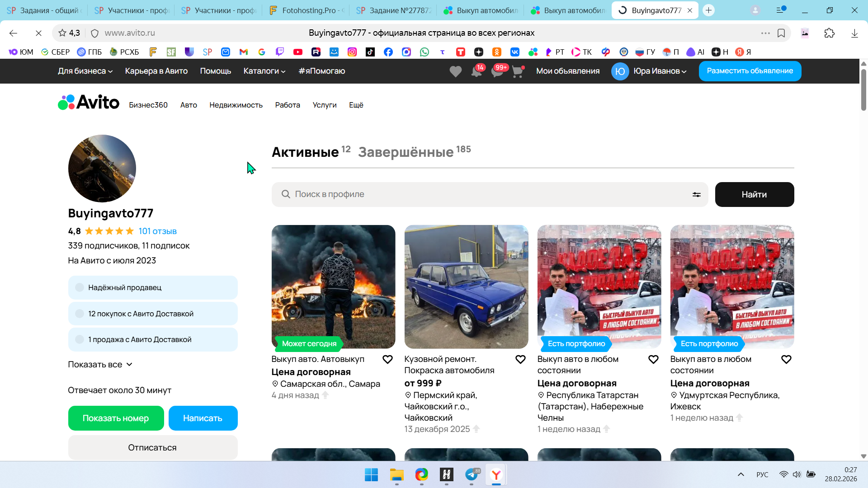Favorite the Выкуп авто Самара listing
The height and width of the screenshot is (488, 868).
[x=387, y=360]
